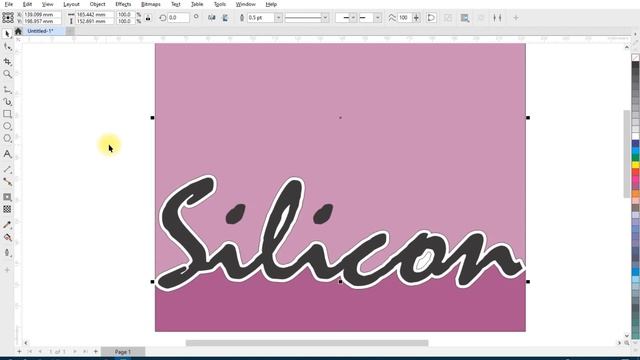Image resolution: width=640 pixels, height=360 pixels.
Task: Activate the Text tool
Action: click(7, 154)
